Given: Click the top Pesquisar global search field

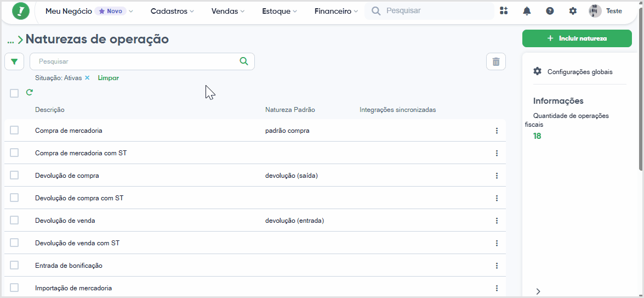Looking at the screenshot, I should point(430,10).
